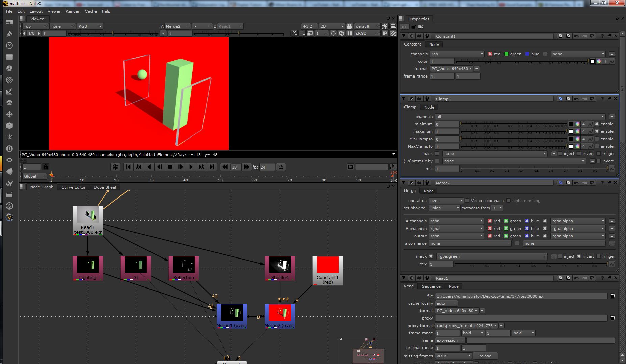Toggle Video colorspace in Merge2
Viewport: 626px width, 364px height.
(x=467, y=201)
